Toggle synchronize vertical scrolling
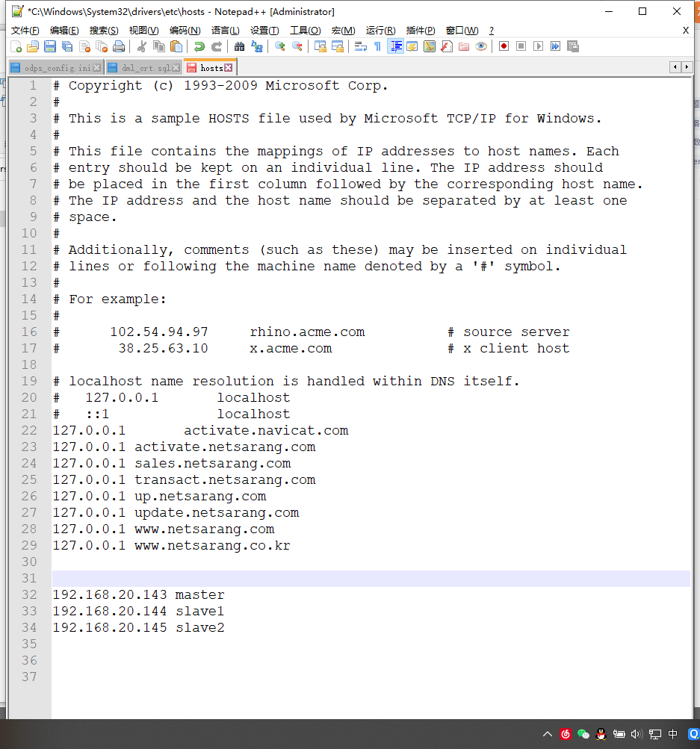Viewport: 700px width, 749px height. point(321,46)
